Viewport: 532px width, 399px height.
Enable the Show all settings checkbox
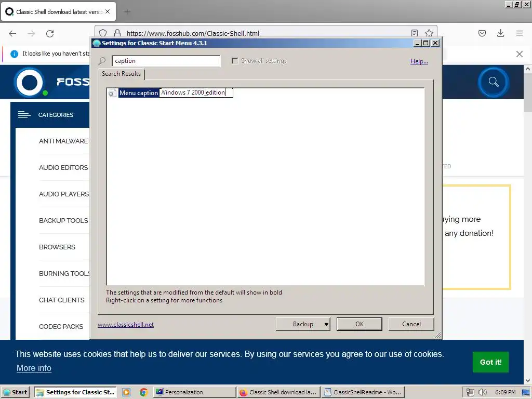point(235,61)
